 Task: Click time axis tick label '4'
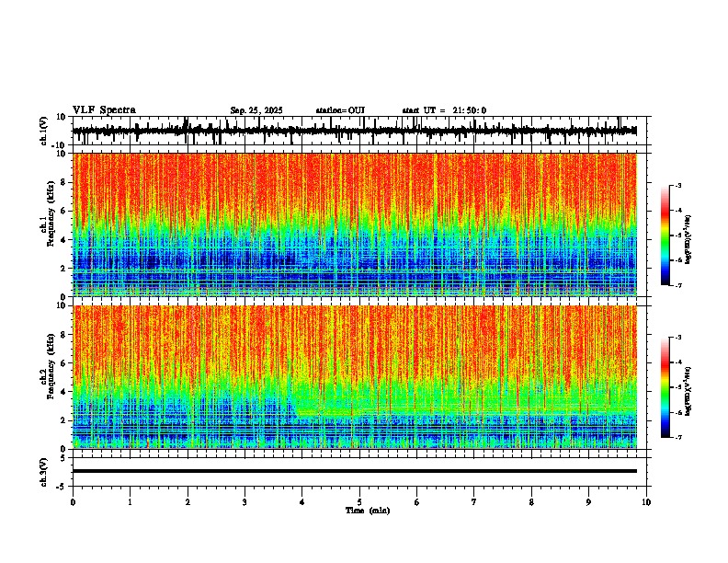[x=302, y=502]
